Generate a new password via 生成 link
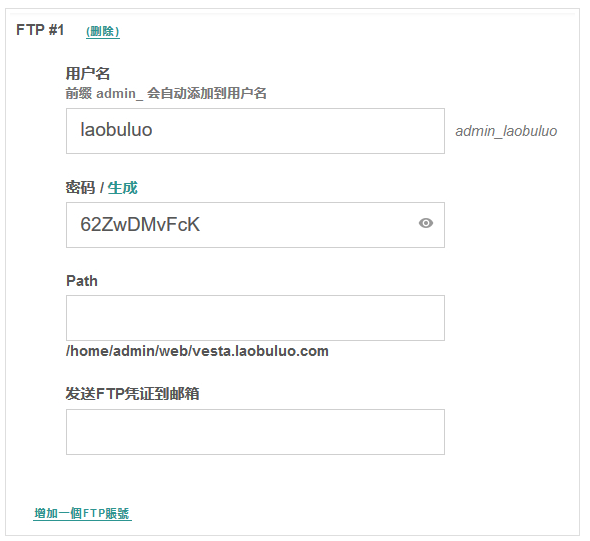This screenshot has height=541, width=590. [x=123, y=188]
